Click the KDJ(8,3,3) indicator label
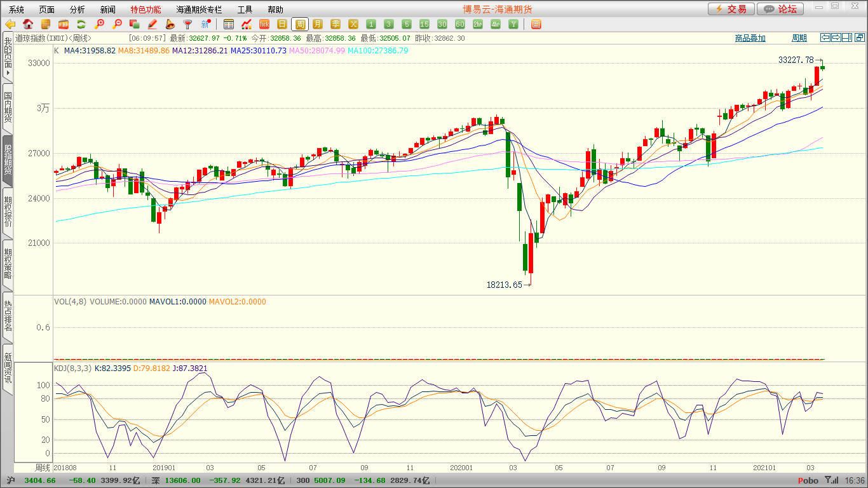868x488 pixels. [x=72, y=368]
